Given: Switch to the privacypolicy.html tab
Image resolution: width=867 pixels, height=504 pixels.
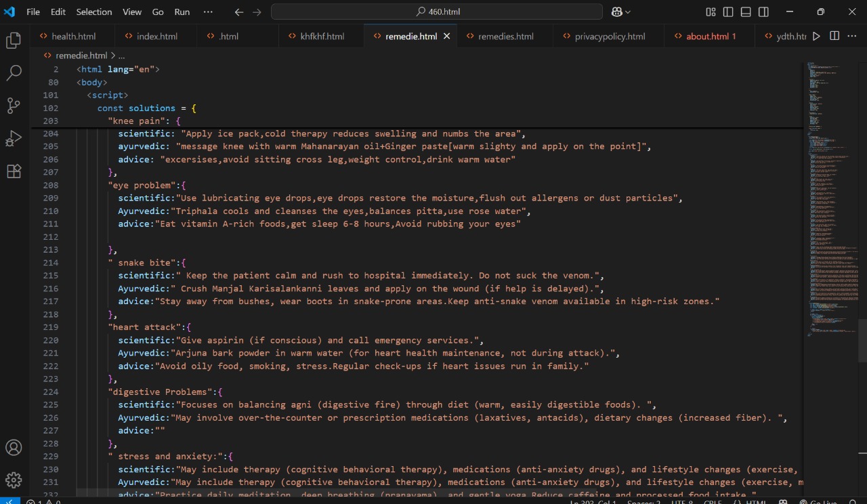Looking at the screenshot, I should (610, 37).
